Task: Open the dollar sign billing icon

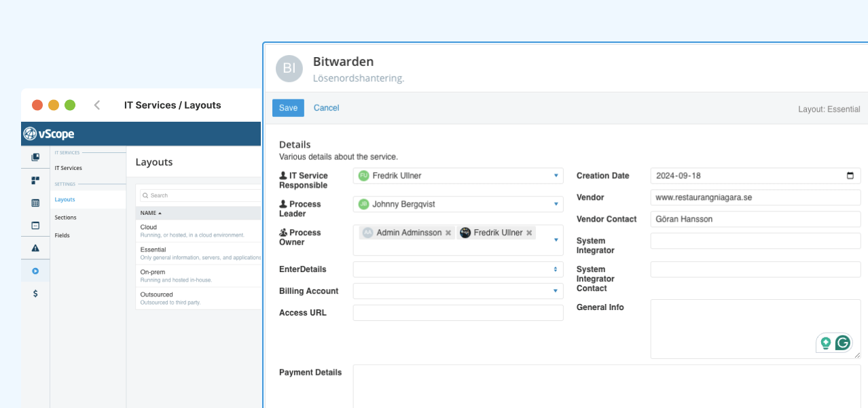Action: click(x=35, y=294)
